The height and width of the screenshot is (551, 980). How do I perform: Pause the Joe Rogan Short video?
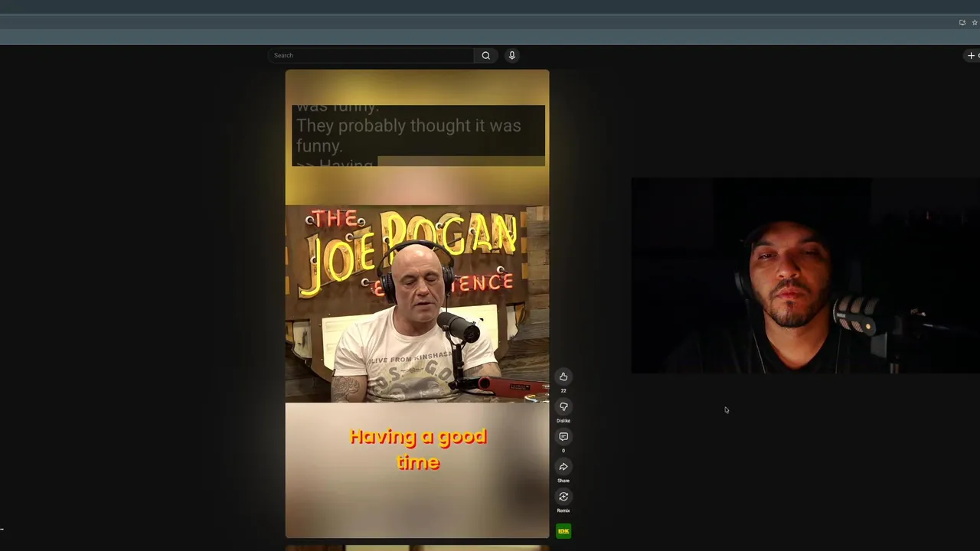point(417,304)
